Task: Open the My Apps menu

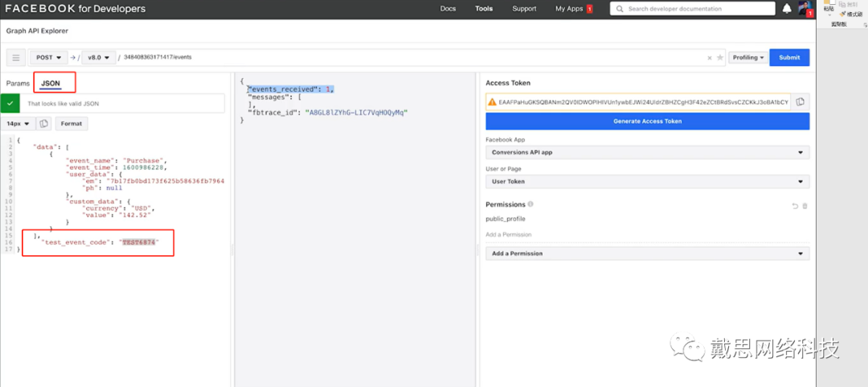Action: (x=569, y=9)
